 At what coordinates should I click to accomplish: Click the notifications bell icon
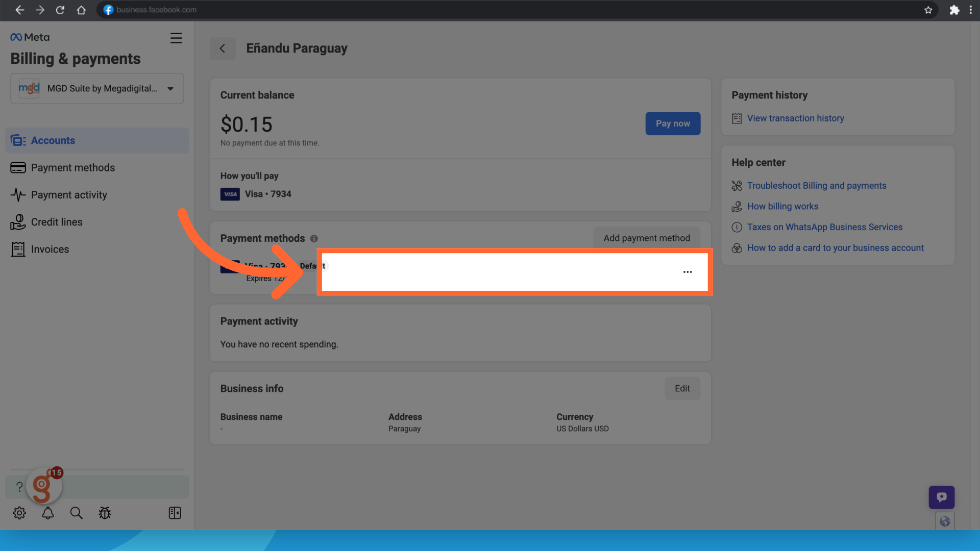[48, 513]
